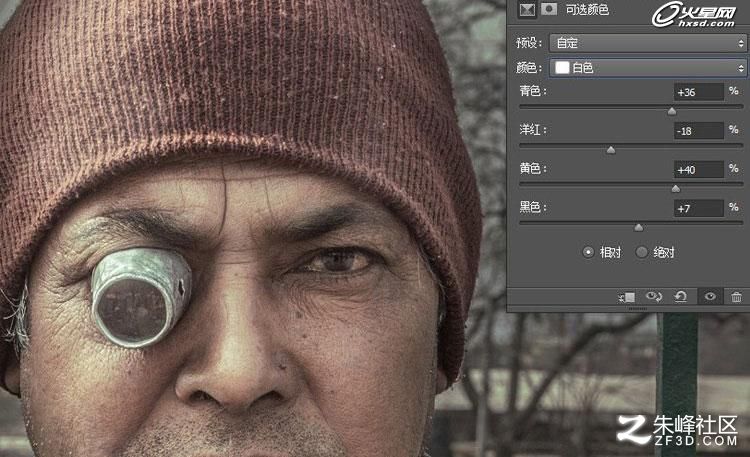This screenshot has height=457, width=750.
Task: Click the 洋红 magenta value field
Action: pos(699,131)
